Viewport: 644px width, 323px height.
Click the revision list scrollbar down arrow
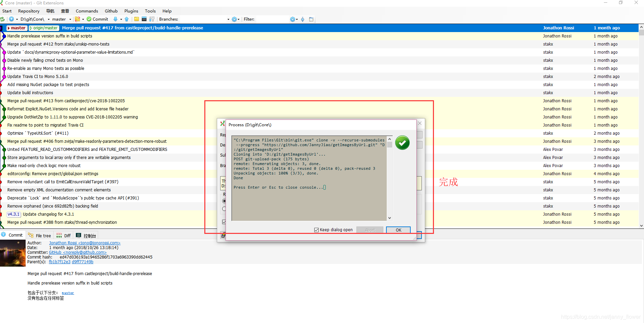point(641,226)
